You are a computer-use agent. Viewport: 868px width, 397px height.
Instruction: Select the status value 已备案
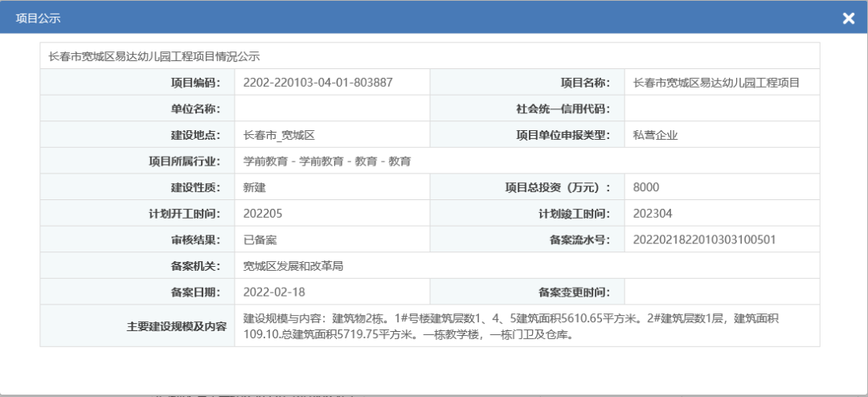260,239
